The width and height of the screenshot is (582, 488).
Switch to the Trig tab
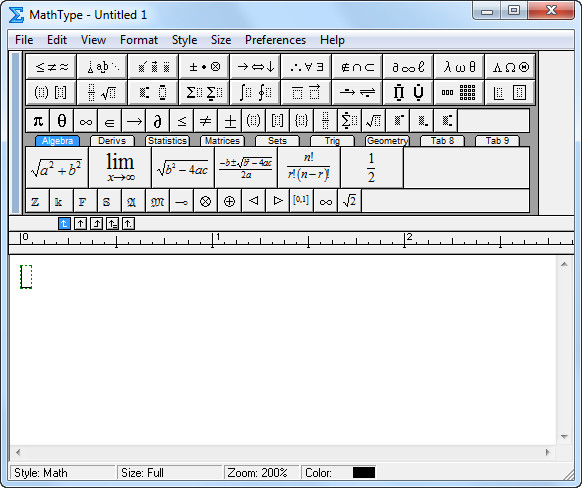click(332, 141)
